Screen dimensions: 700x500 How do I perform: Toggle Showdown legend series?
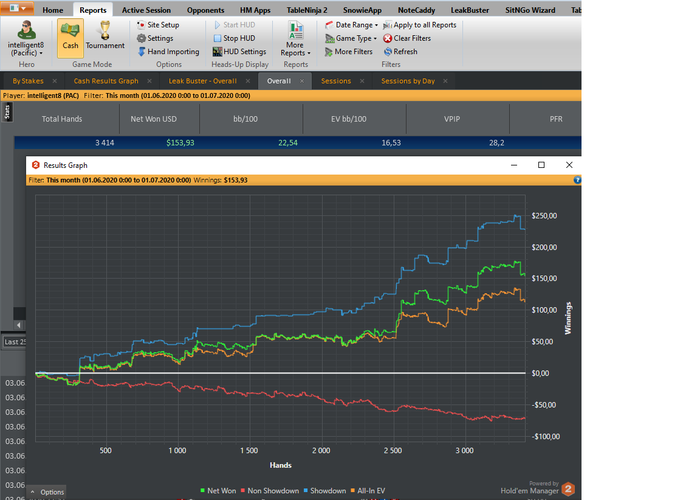[x=325, y=491]
